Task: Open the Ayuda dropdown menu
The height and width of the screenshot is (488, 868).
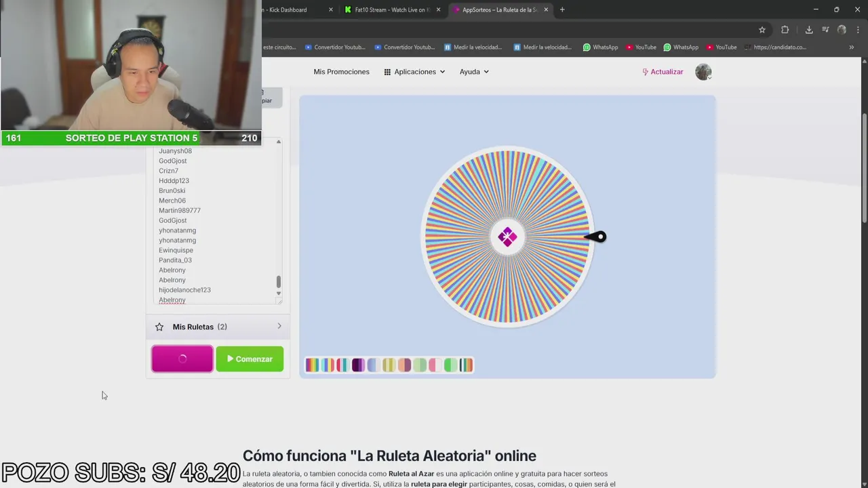Action: (474, 72)
